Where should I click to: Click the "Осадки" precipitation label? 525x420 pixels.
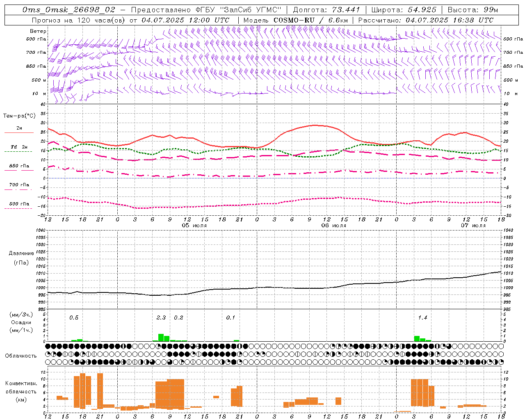[x=21, y=322]
